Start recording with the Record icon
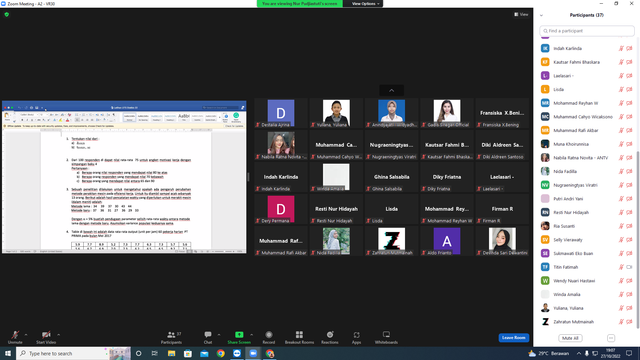 [269, 335]
